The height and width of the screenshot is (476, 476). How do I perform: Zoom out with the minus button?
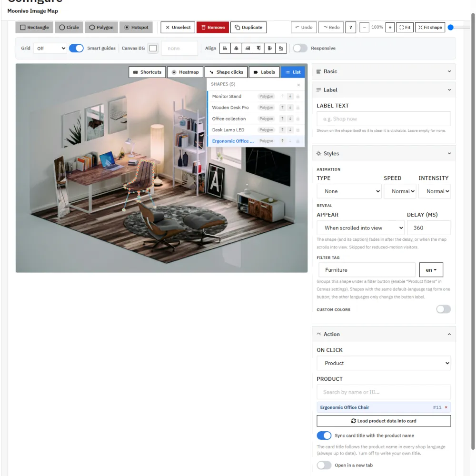coord(364,27)
